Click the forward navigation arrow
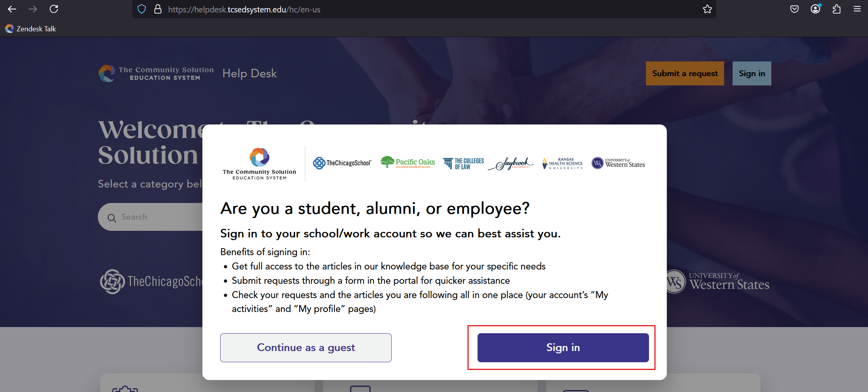This screenshot has width=868, height=392. [x=33, y=9]
